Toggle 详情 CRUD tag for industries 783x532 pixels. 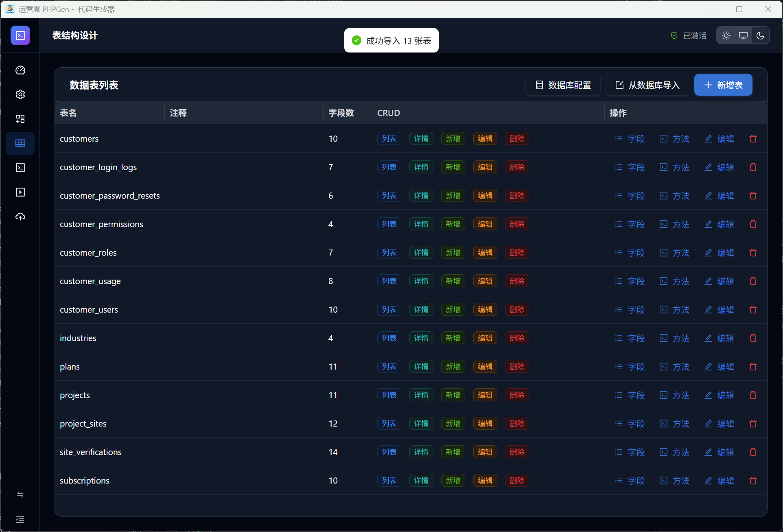pos(421,338)
